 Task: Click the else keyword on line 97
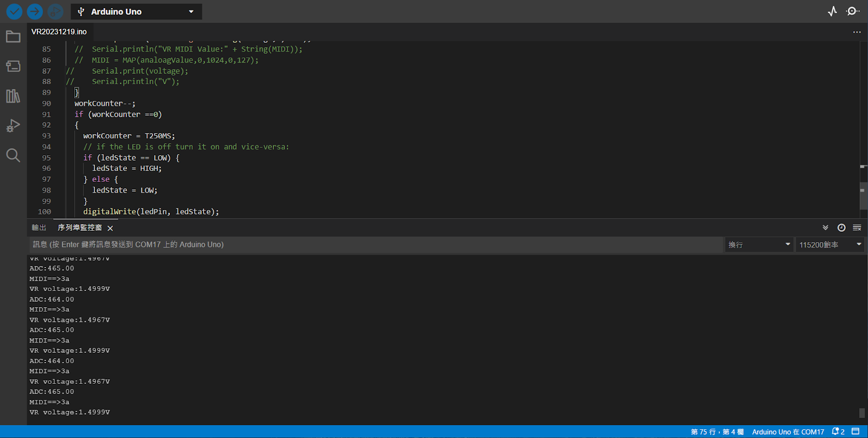101,180
